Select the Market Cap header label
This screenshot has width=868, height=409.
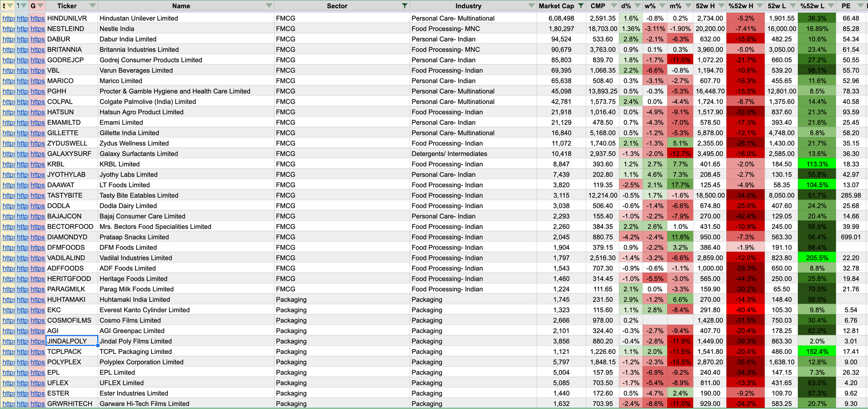tap(556, 6)
